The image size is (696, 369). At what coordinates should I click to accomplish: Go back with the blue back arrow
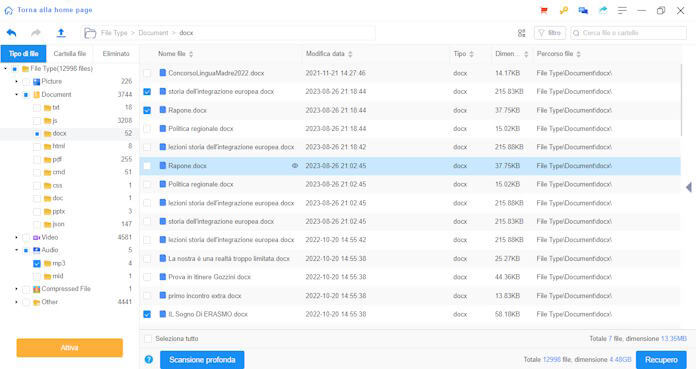pos(12,33)
